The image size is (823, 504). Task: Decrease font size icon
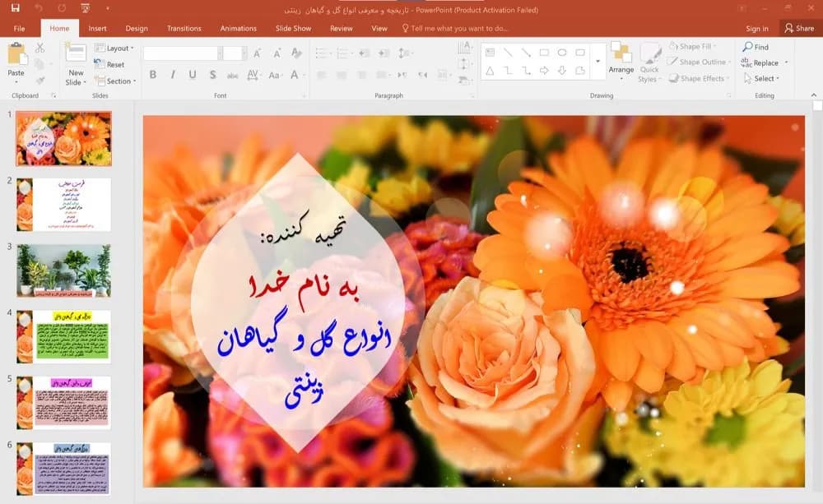pos(277,53)
